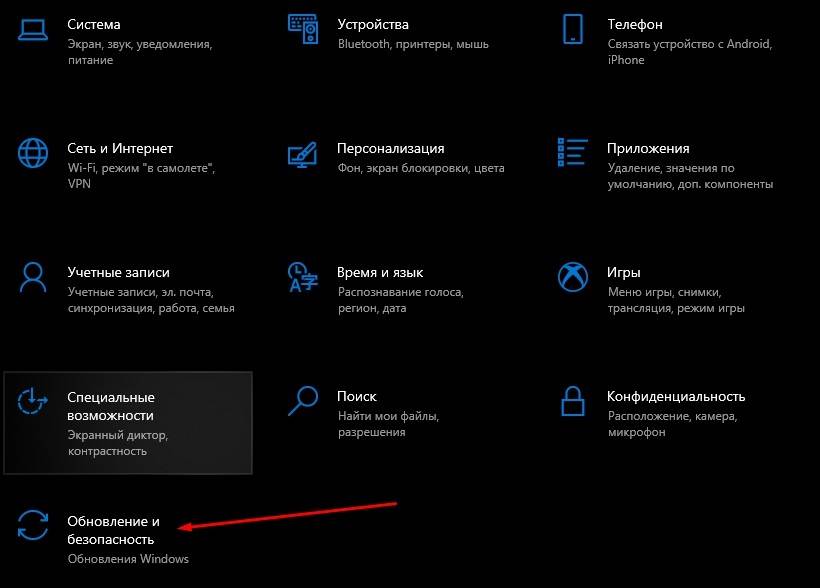Viewport: 820px width, 588px height.
Task: Click the globe icon for Сеть и Интернет
Action: point(33,154)
